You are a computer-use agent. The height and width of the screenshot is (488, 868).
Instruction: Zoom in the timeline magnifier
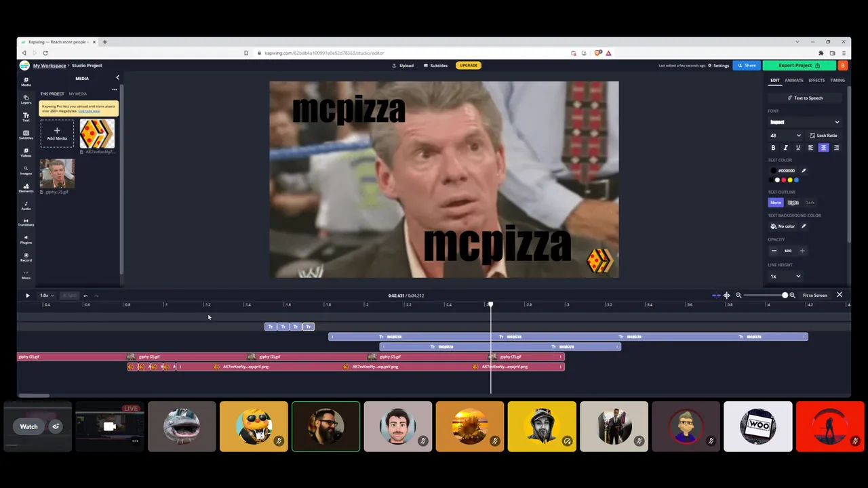click(792, 296)
